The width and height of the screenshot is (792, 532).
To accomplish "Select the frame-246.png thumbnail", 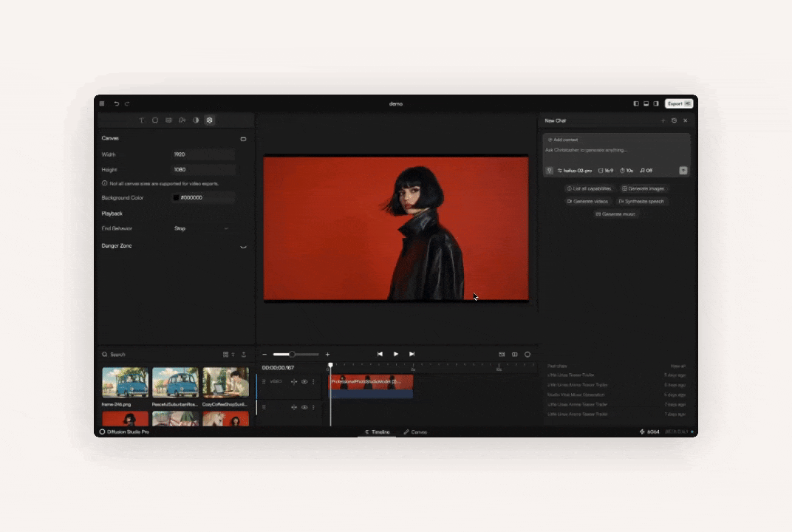I will coord(126,383).
